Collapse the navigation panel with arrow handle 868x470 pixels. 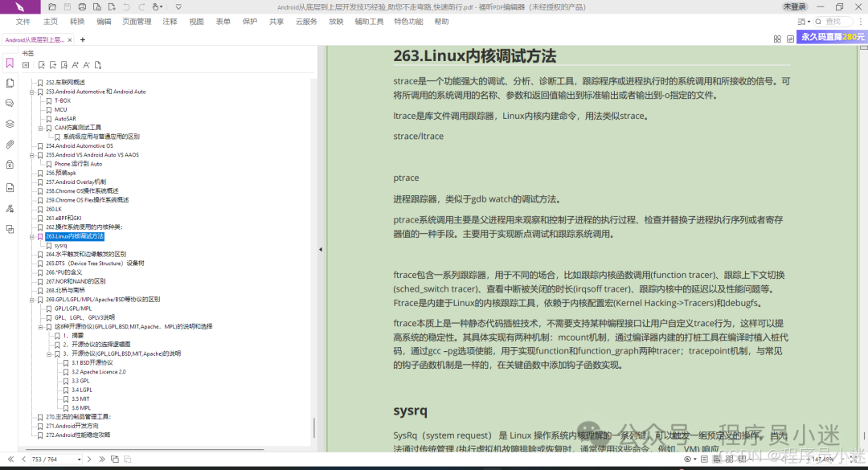(x=321, y=250)
